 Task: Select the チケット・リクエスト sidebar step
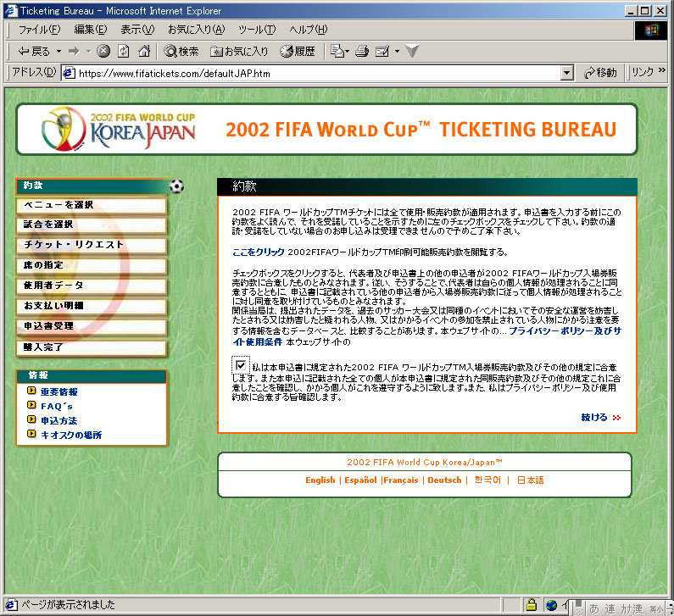point(91,245)
